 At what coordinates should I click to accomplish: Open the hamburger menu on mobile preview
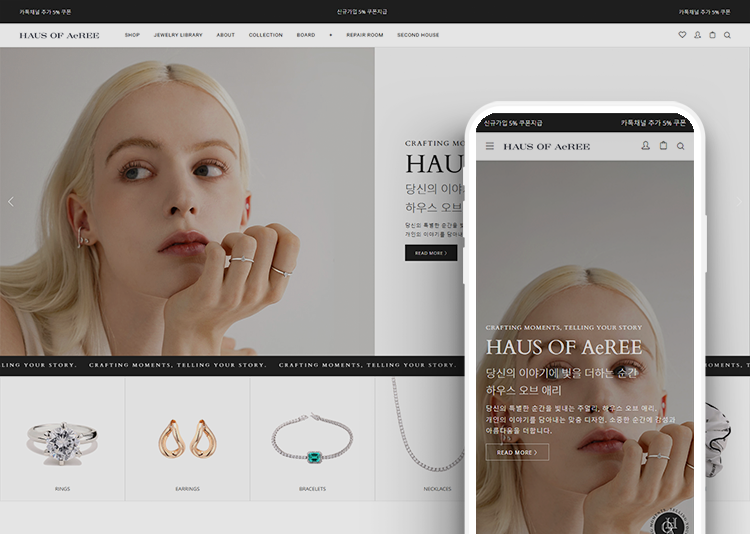pos(490,146)
